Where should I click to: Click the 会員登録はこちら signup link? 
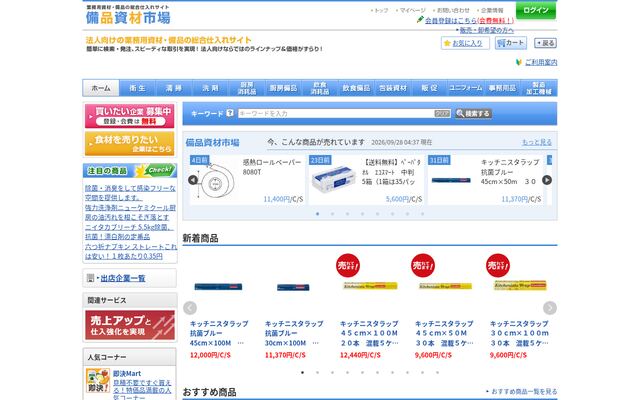point(469,20)
